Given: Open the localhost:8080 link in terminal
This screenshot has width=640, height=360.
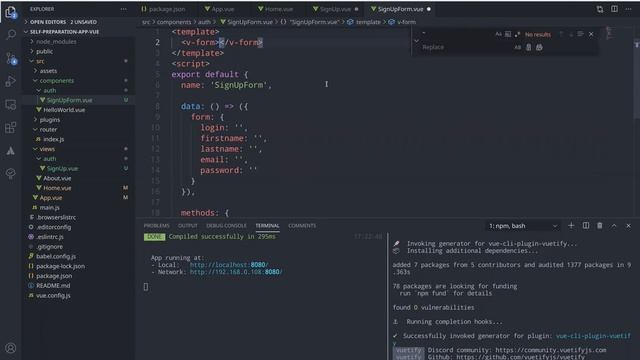Looking at the screenshot, I should 229,265.
